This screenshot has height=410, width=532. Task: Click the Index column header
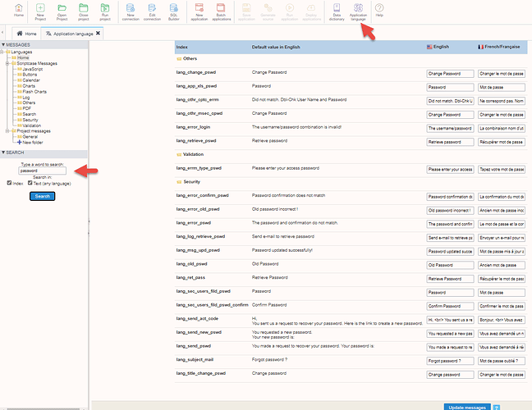pyautogui.click(x=182, y=47)
